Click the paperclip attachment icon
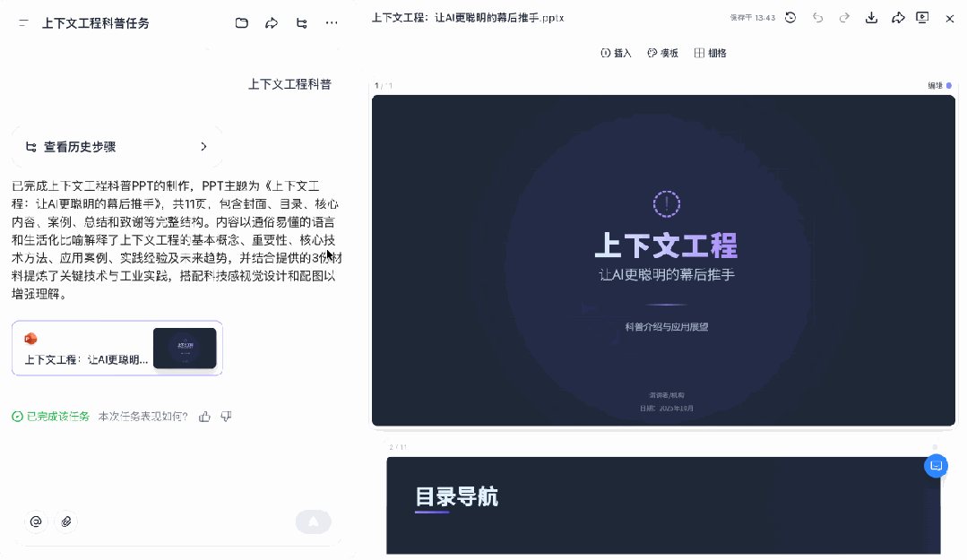The height and width of the screenshot is (560, 967). [65, 521]
